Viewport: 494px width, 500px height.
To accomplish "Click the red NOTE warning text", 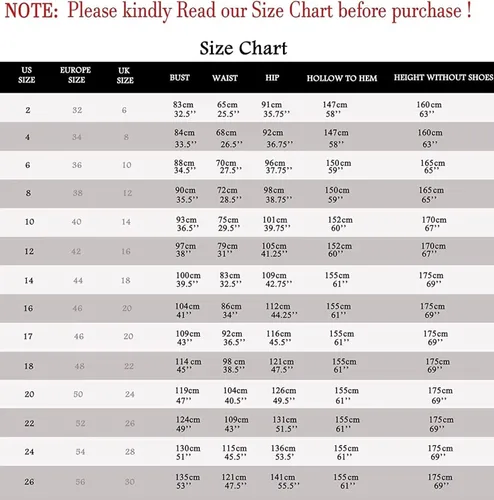I will point(238,11).
